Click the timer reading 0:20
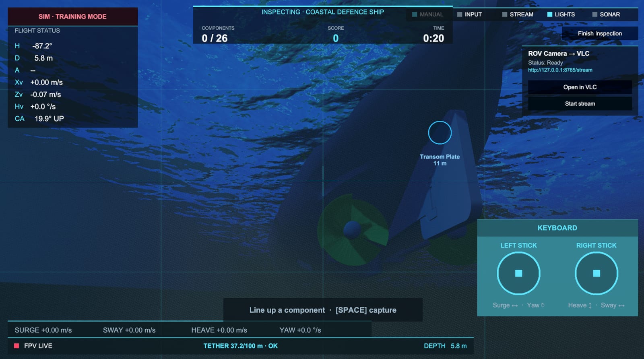 click(433, 38)
